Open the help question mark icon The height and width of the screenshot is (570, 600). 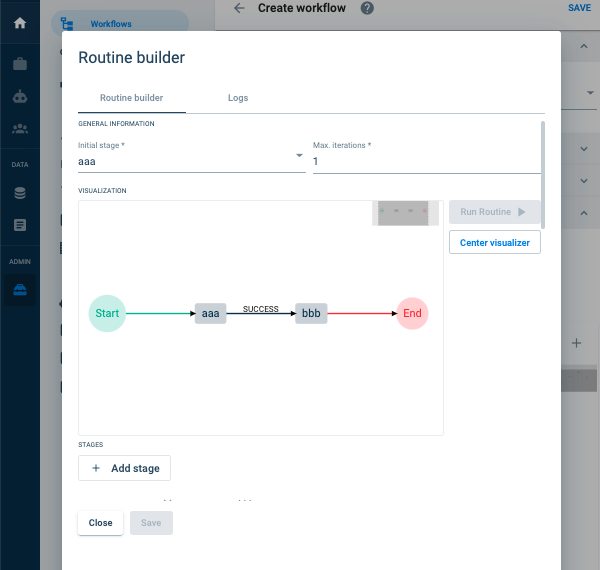pos(367,8)
